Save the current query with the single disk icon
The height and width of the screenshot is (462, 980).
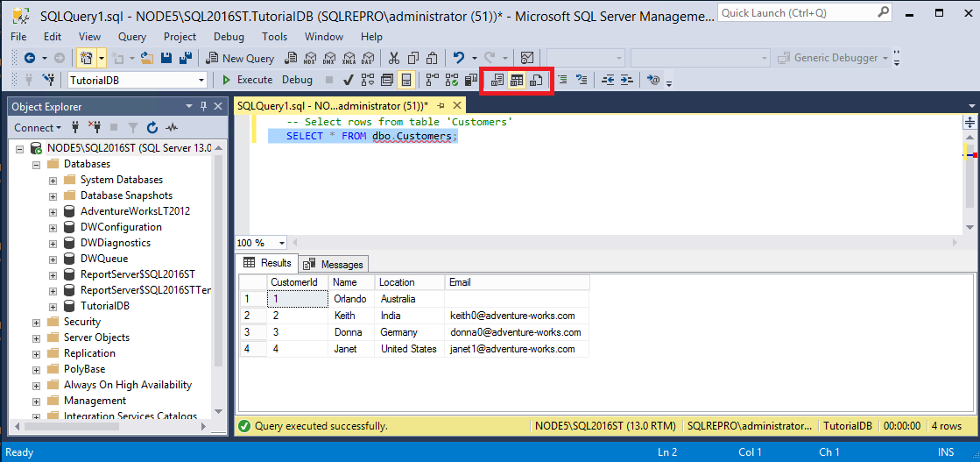click(x=166, y=58)
